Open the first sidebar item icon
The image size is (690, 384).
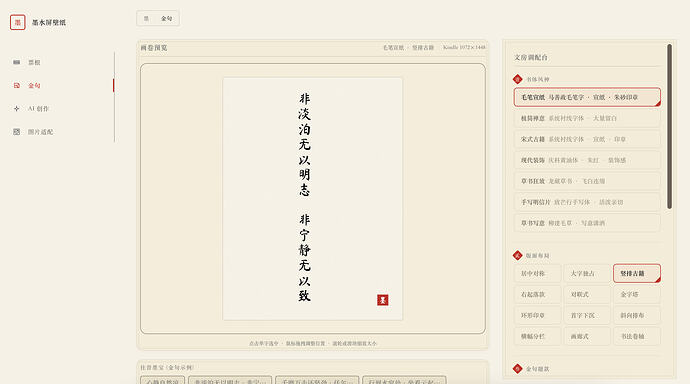17,62
